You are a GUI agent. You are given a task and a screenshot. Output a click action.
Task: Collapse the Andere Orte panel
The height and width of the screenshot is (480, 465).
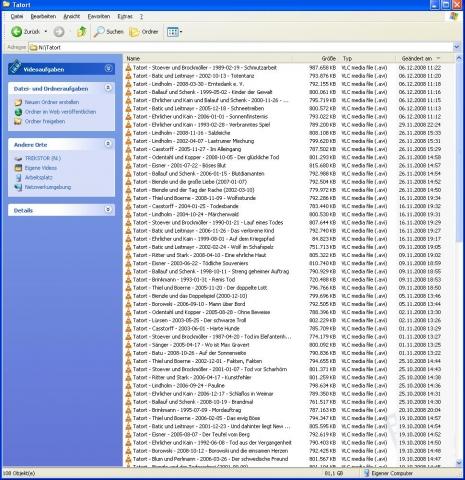(x=108, y=144)
